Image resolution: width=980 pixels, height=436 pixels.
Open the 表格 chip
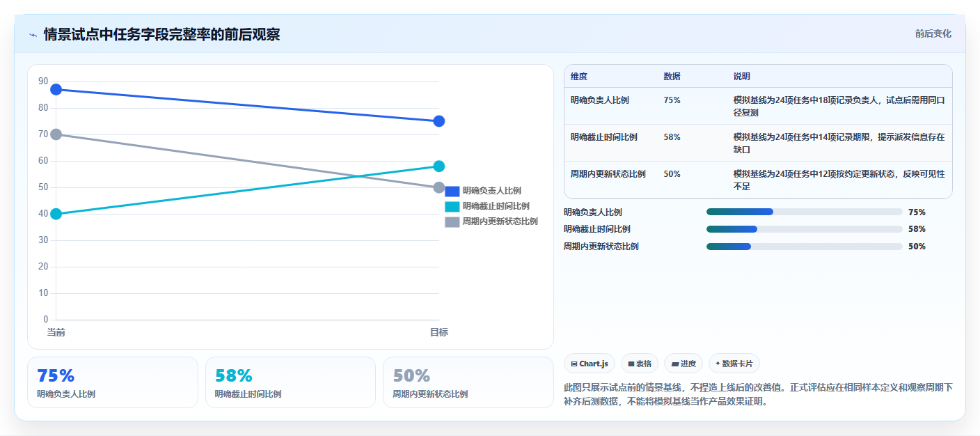(639, 364)
